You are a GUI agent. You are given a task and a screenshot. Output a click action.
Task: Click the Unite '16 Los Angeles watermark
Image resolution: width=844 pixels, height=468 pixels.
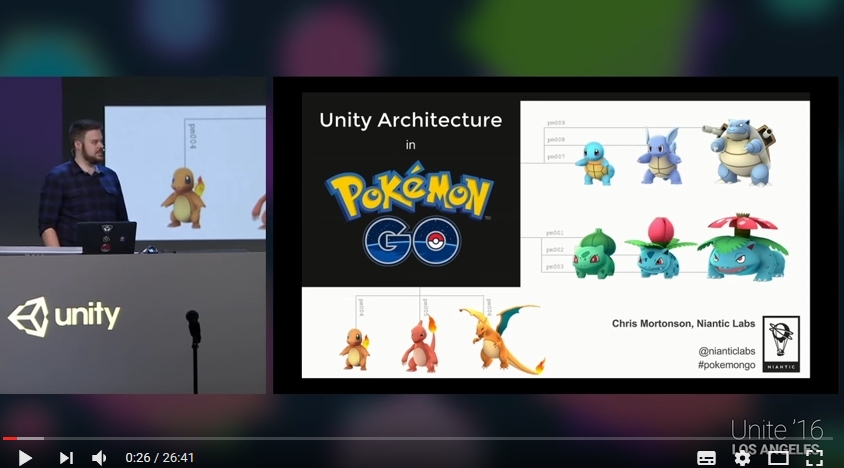(777, 437)
